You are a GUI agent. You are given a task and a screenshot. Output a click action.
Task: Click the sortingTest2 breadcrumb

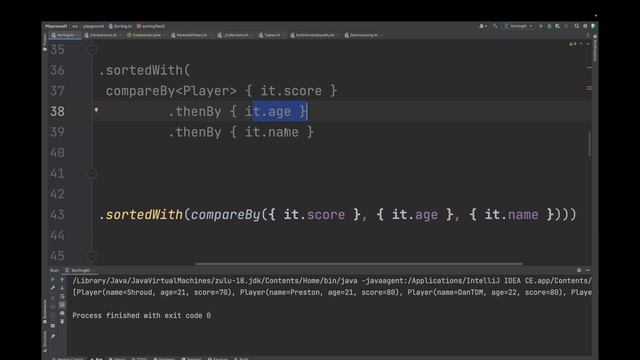point(151,26)
